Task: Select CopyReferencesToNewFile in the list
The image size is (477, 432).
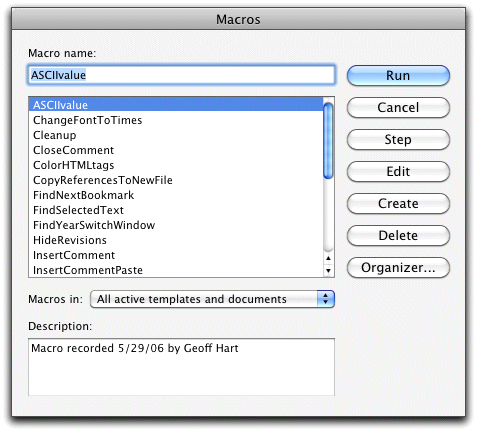Action: [176, 180]
